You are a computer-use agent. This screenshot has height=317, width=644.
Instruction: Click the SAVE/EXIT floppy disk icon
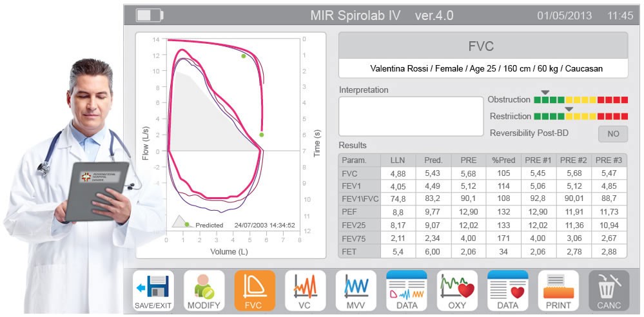pyautogui.click(x=153, y=291)
